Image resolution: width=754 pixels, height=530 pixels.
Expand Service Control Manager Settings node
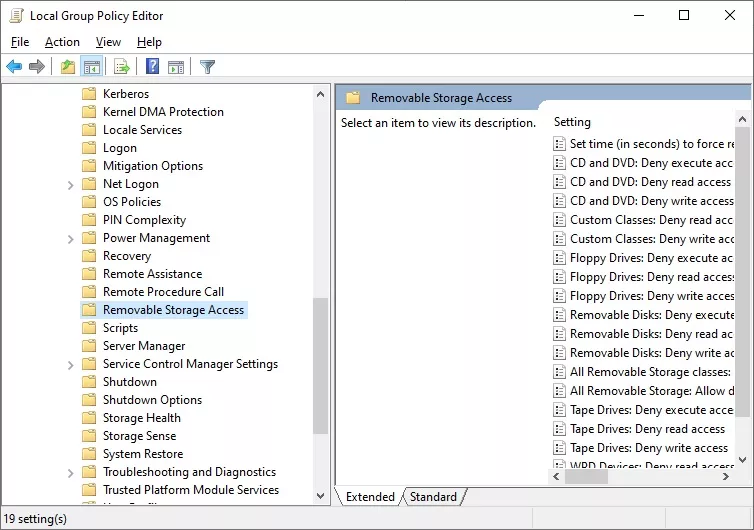pos(71,365)
